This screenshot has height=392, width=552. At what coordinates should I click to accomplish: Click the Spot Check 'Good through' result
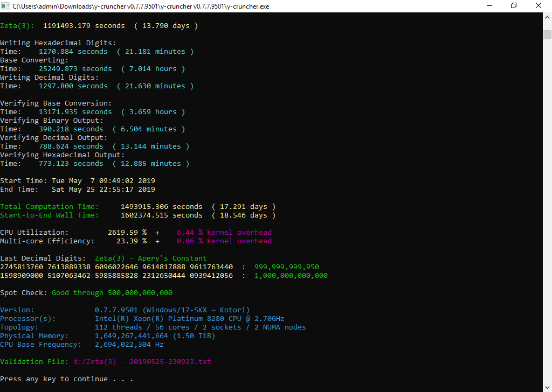coord(112,293)
